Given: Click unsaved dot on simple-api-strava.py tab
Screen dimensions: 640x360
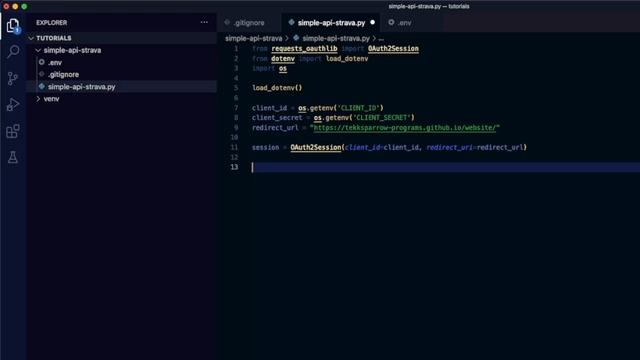Looking at the screenshot, I should click(x=372, y=22).
